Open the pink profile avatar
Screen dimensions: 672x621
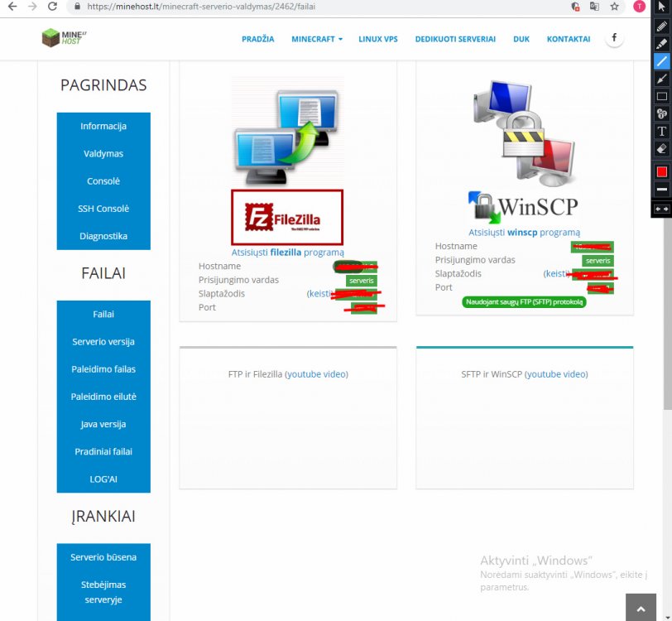click(x=639, y=7)
